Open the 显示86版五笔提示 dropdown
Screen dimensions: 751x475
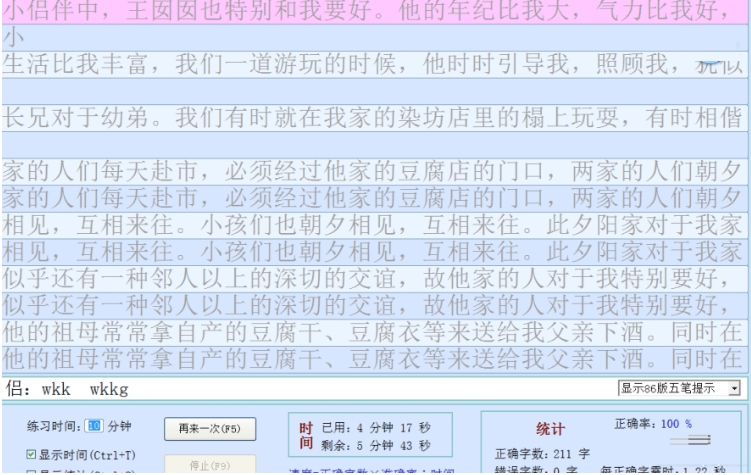[x=679, y=388]
